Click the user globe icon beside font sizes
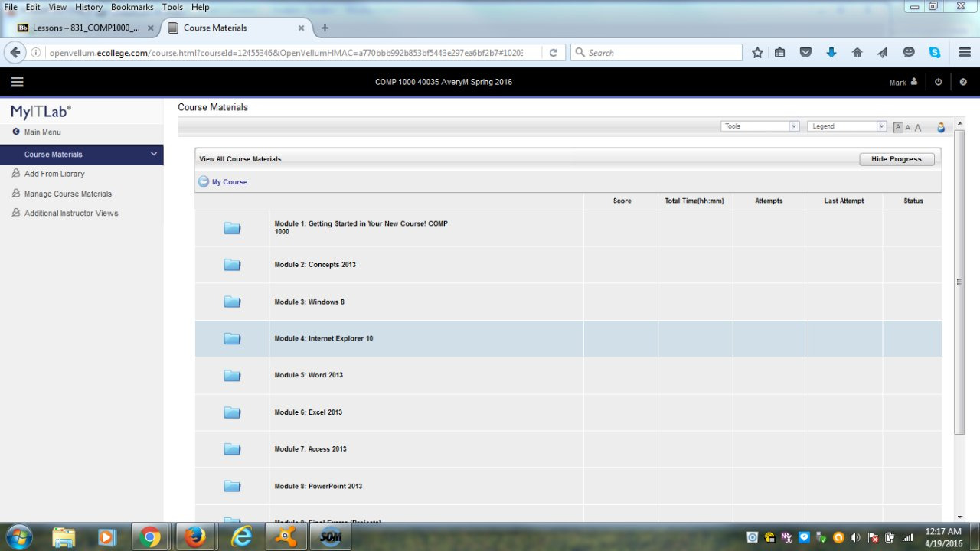The height and width of the screenshot is (551, 980). point(941,127)
